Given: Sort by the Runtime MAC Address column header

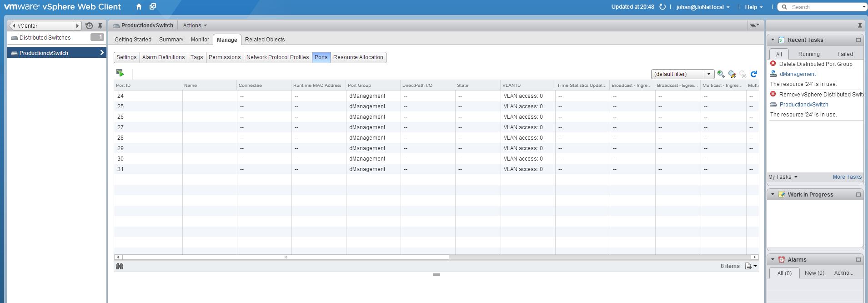Looking at the screenshot, I should (x=319, y=86).
